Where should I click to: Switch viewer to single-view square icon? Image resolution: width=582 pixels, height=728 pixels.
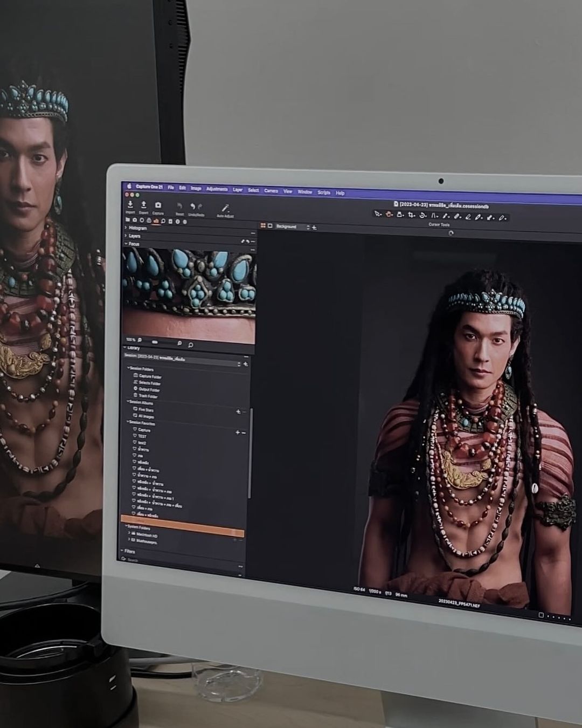click(270, 226)
